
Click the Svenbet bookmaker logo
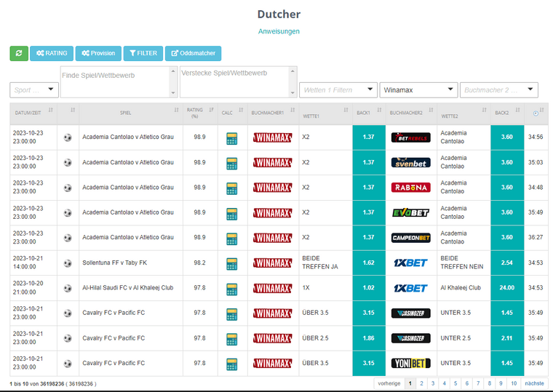pos(411,162)
